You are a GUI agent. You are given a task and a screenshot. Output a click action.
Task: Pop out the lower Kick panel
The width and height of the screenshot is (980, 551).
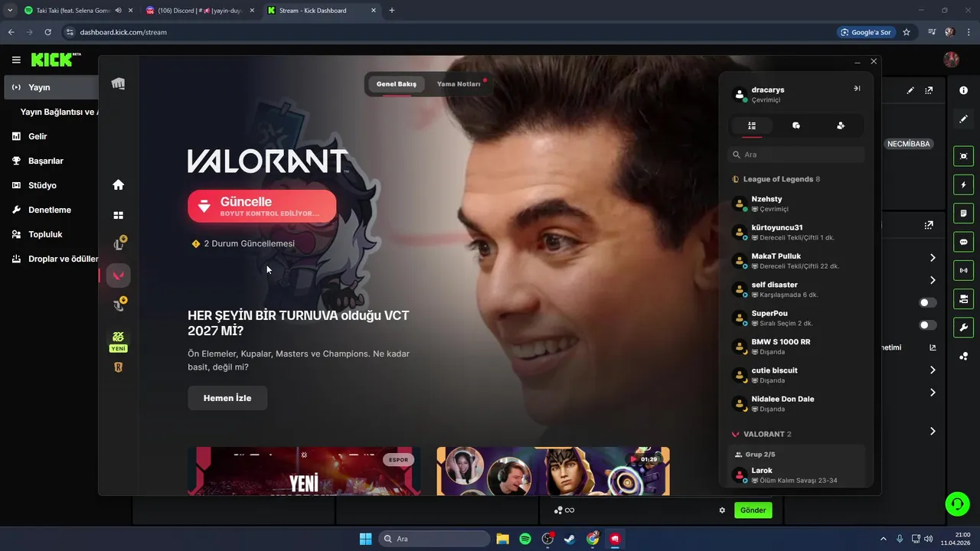tap(929, 225)
